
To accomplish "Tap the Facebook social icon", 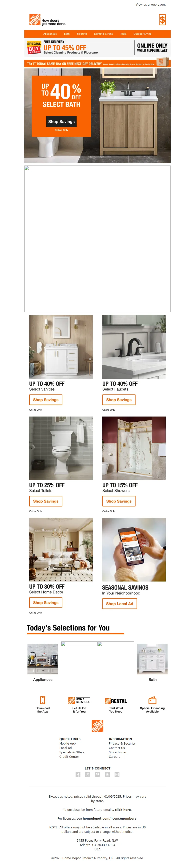I will click(78, 774).
